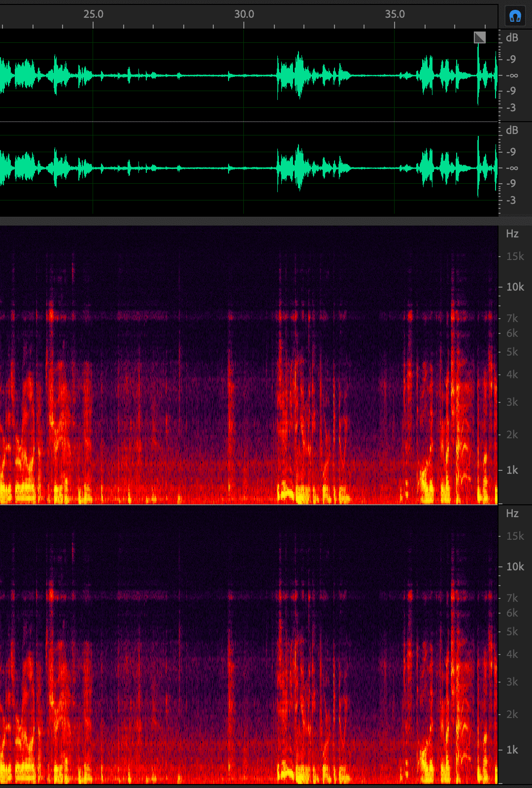Screen dimensions: 532x788
Task: Click the Hz label of the upper spectrogram
Action: click(x=512, y=234)
